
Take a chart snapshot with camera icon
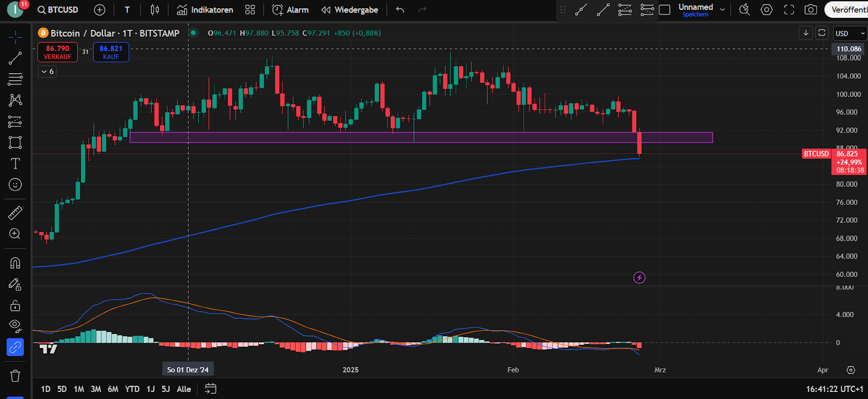tap(810, 10)
